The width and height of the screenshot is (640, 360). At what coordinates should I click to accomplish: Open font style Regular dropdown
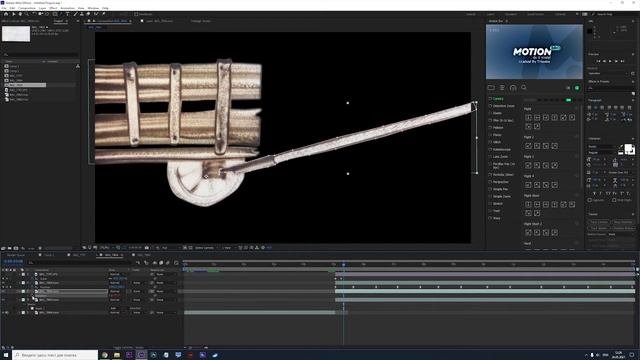pyautogui.click(x=602, y=152)
